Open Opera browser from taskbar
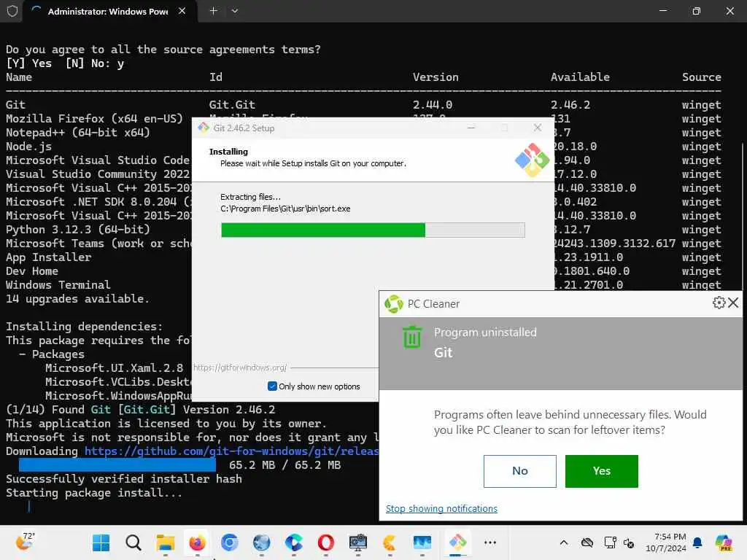Viewport: 747px width, 560px height. pyautogui.click(x=326, y=542)
